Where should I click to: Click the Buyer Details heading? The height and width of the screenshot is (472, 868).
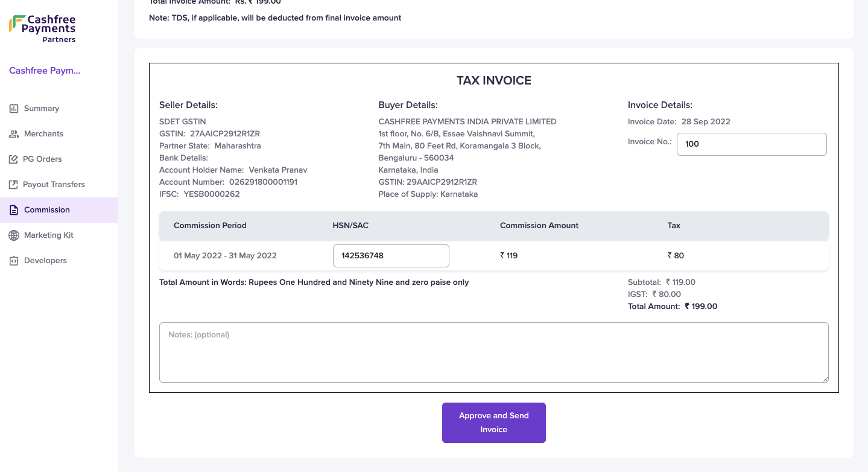[x=408, y=105]
